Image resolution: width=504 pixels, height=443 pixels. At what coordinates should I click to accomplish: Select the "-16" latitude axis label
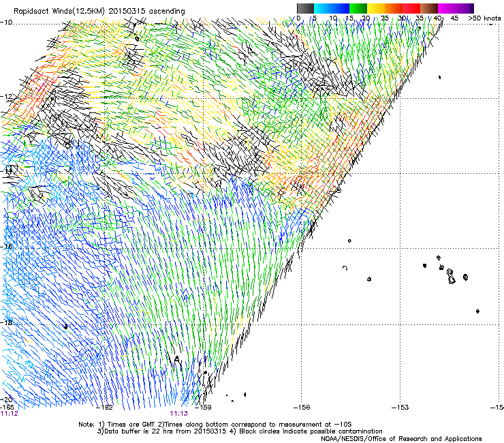tap(7, 247)
